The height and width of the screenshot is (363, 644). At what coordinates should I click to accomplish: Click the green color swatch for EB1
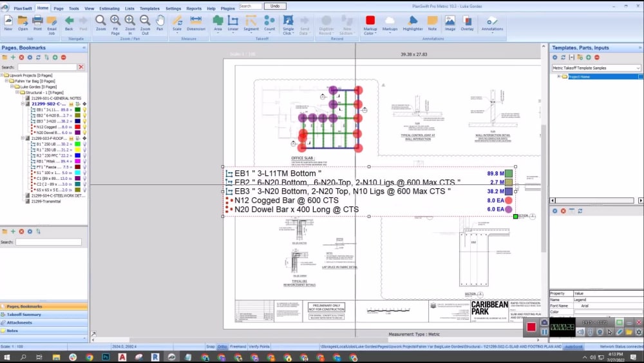(78, 110)
